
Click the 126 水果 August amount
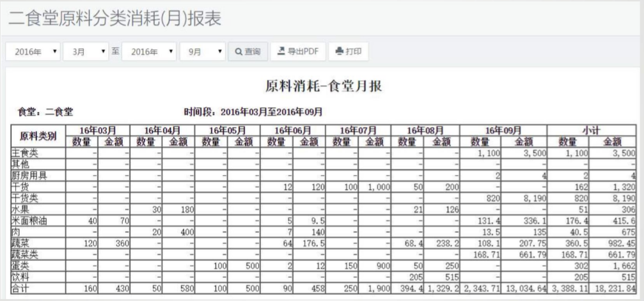coord(452,210)
